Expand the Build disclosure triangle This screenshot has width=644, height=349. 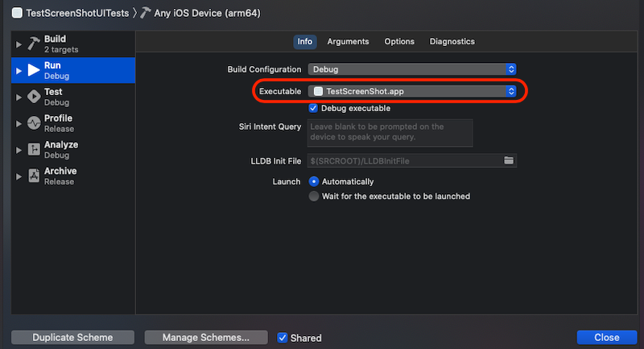(x=19, y=44)
